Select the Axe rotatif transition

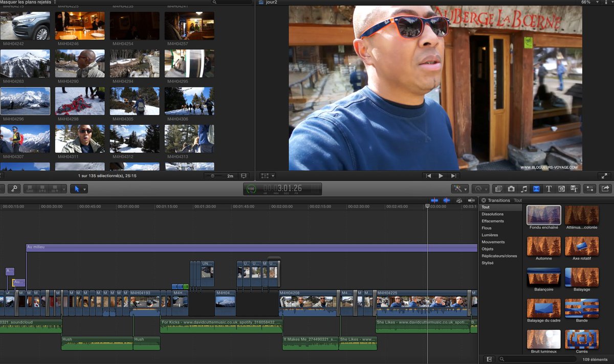coord(582,246)
